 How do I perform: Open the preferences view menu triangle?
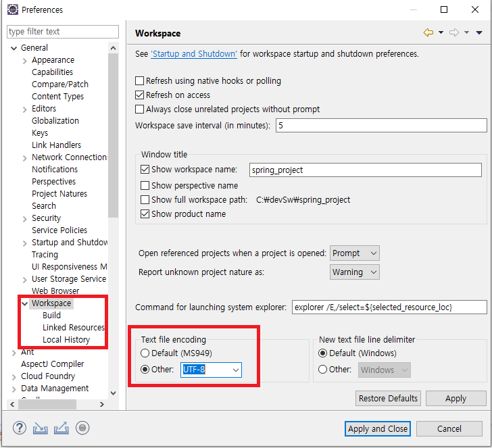[x=478, y=32]
